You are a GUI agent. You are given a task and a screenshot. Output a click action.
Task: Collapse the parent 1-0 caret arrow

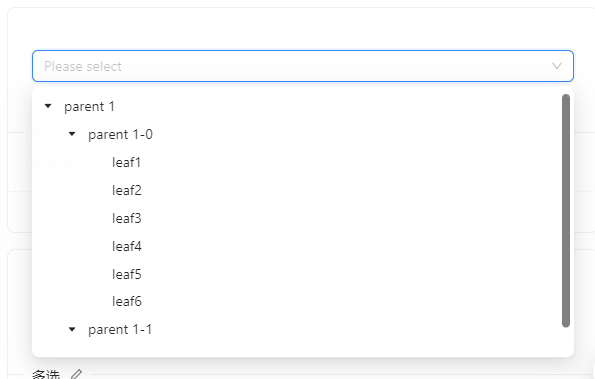coord(72,134)
